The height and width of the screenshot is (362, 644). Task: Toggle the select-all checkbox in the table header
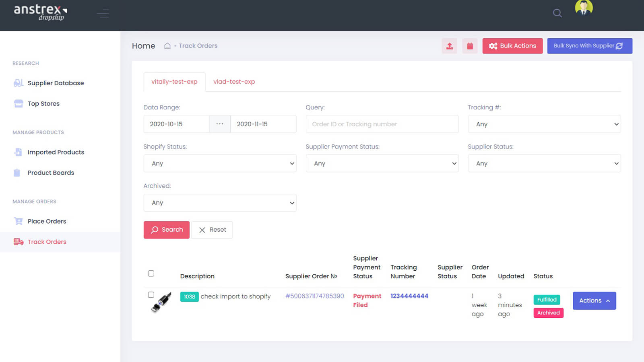151,273
